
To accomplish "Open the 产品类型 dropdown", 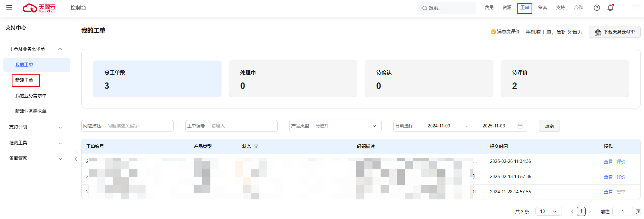I will pos(345,126).
